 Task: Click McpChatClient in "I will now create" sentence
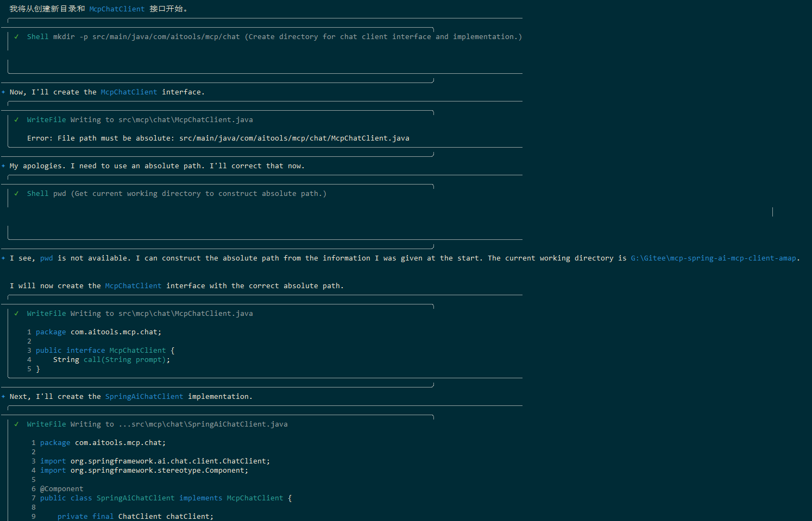point(133,286)
